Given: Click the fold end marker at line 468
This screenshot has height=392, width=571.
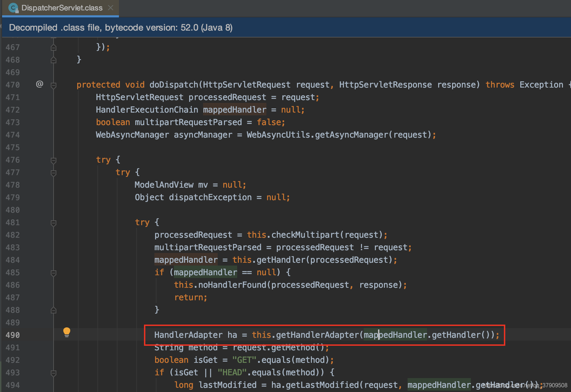Looking at the screenshot, I should click(54, 60).
